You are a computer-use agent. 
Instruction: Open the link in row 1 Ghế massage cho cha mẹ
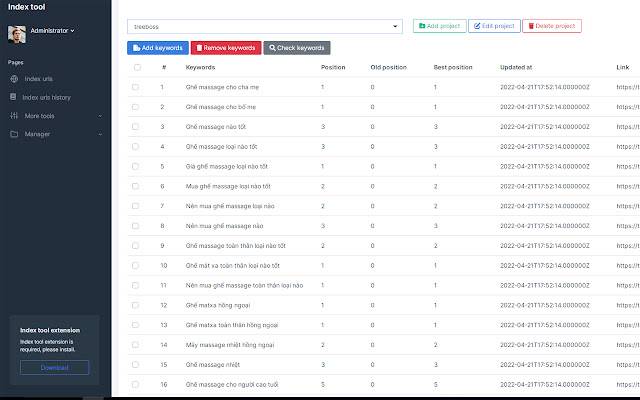628,87
